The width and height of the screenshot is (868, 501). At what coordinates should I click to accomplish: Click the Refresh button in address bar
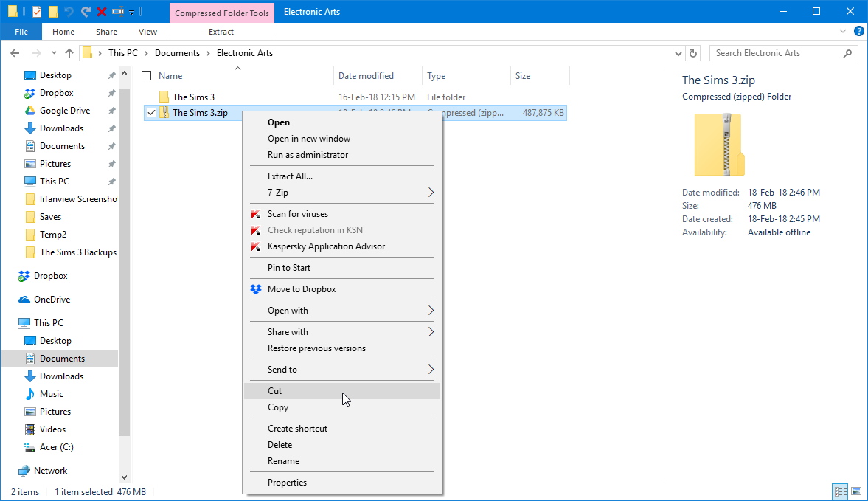pyautogui.click(x=693, y=53)
